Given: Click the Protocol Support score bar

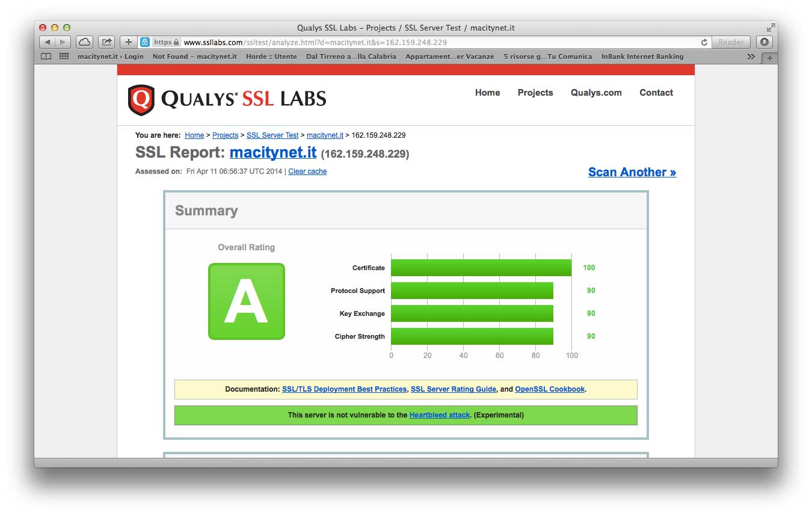Looking at the screenshot, I should (472, 291).
